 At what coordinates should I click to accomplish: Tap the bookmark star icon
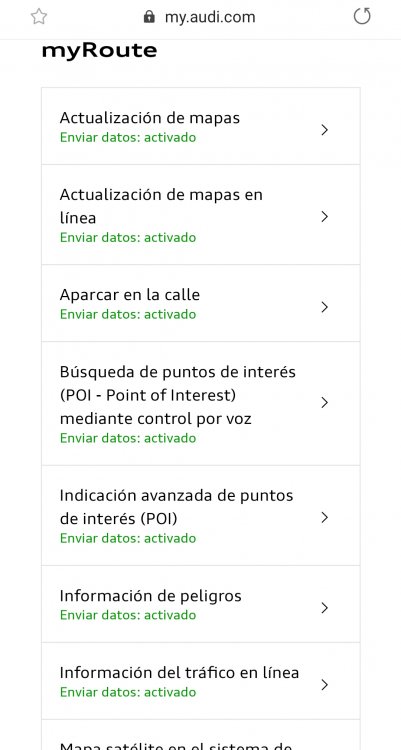[39, 17]
